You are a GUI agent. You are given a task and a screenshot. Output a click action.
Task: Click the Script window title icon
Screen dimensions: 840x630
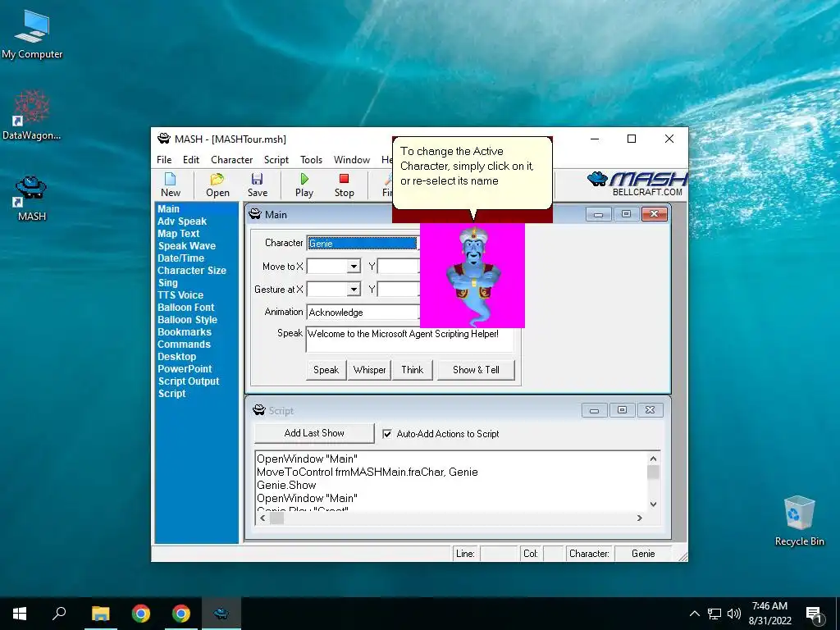pyautogui.click(x=258, y=410)
